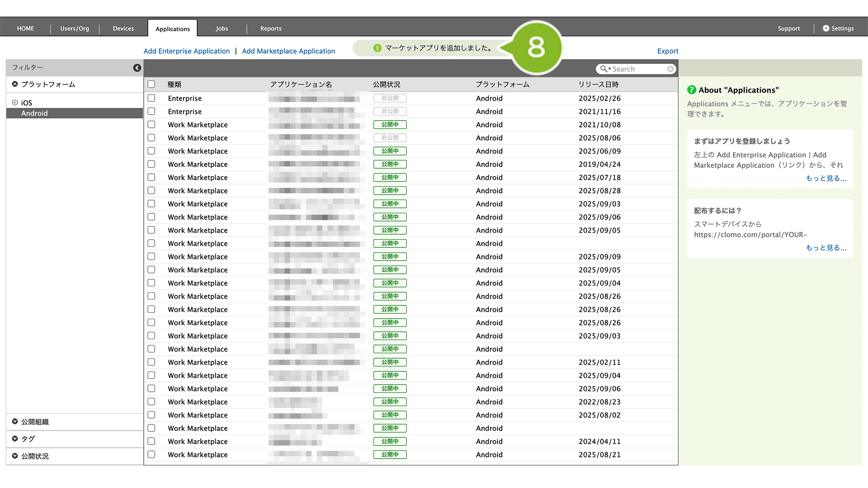The width and height of the screenshot is (868, 488).
Task: Click the Settings gear icon
Action: (x=826, y=28)
